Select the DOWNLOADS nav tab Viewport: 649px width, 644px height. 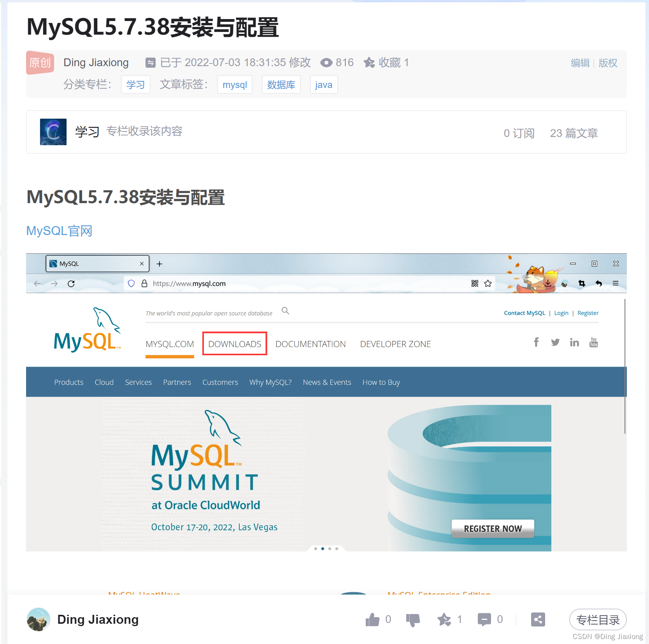coord(235,344)
